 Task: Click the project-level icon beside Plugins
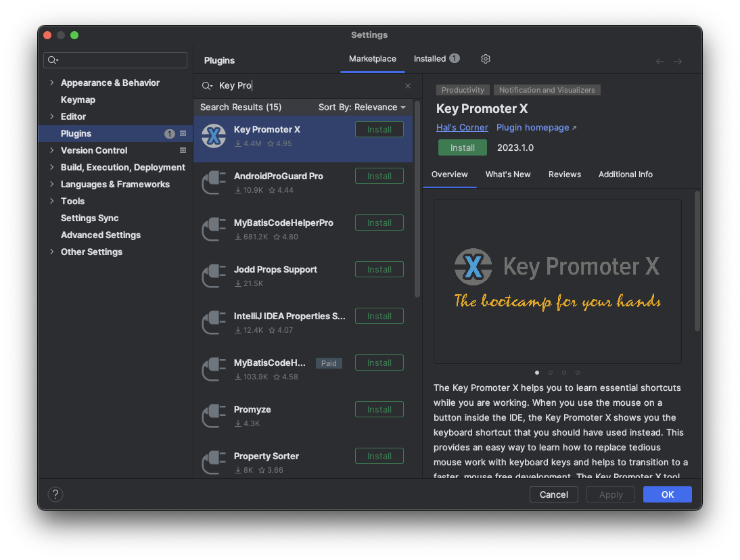[183, 133]
